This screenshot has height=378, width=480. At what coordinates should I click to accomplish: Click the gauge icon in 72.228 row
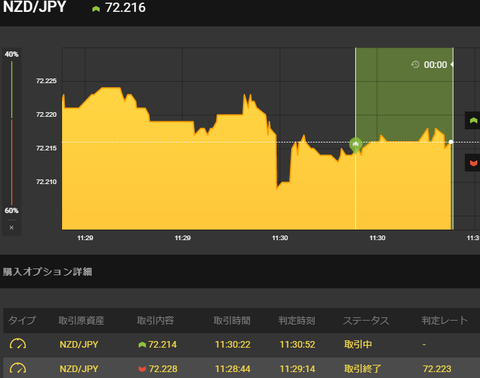click(18, 368)
